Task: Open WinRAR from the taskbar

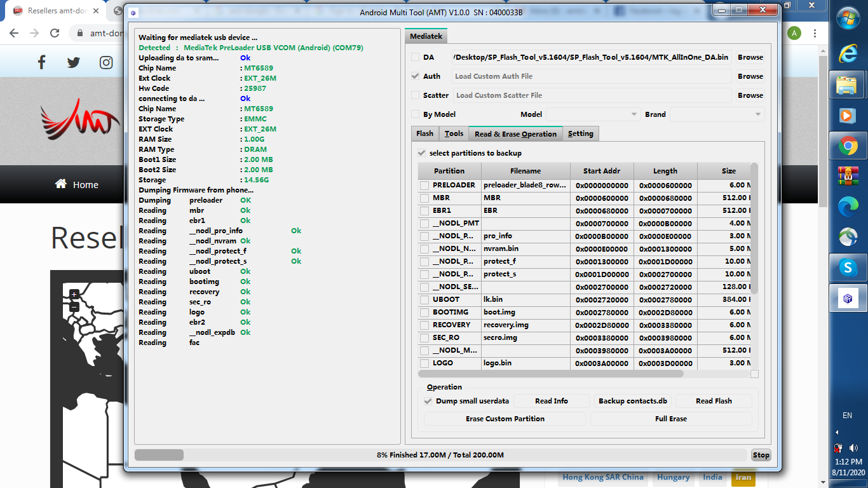Action: click(x=848, y=177)
